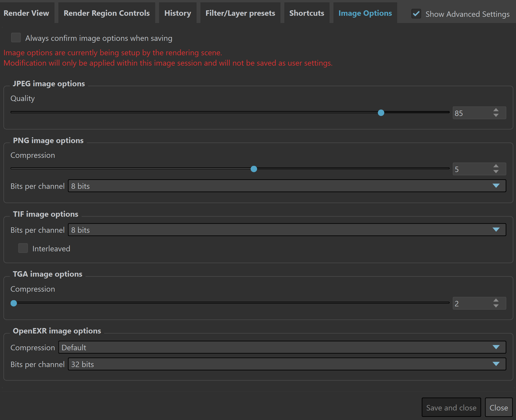Increase PNG Compression with the up arrow
The height and width of the screenshot is (420, 516).
coord(496,166)
